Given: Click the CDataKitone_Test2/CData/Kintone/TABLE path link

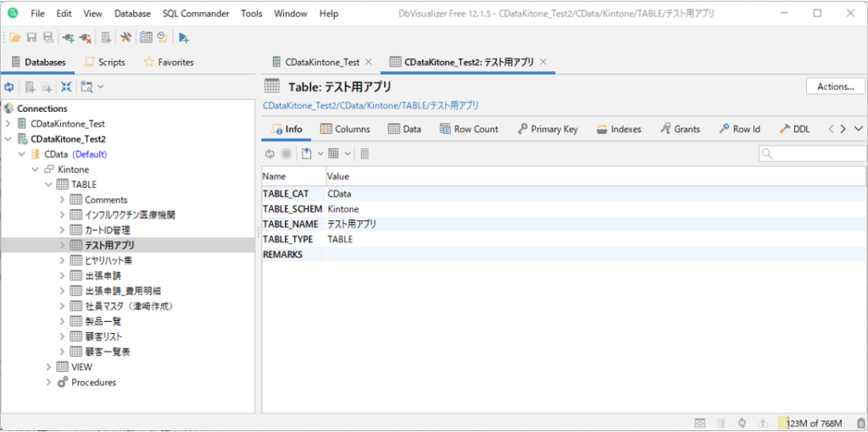Looking at the screenshot, I should (x=370, y=105).
